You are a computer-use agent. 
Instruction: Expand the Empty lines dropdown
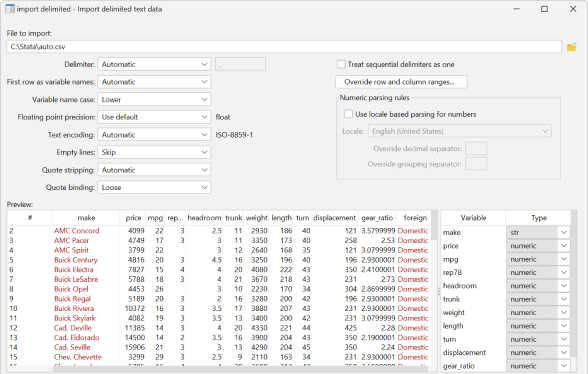click(154, 152)
